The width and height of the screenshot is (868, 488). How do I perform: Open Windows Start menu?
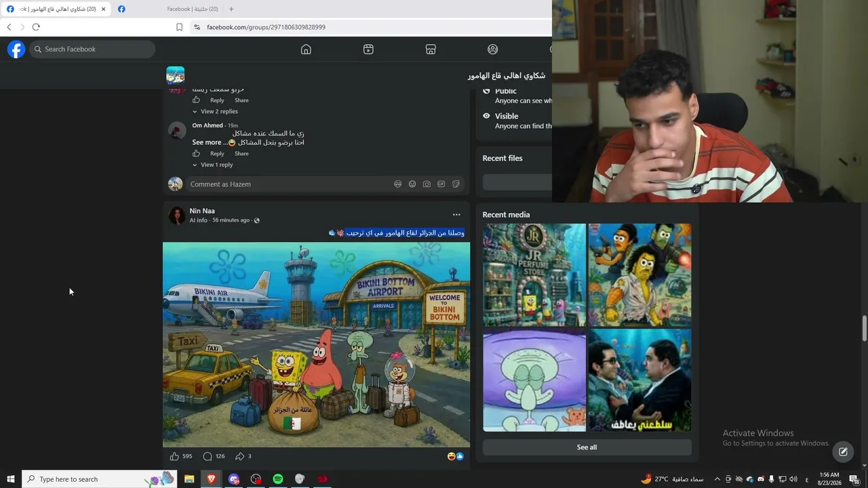point(11,479)
